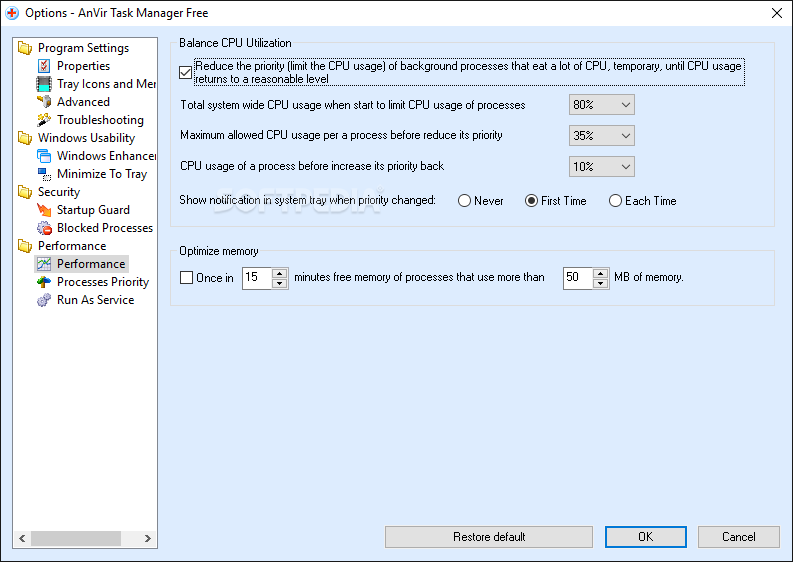Decrease the minutes interval spinner

pos(279,283)
